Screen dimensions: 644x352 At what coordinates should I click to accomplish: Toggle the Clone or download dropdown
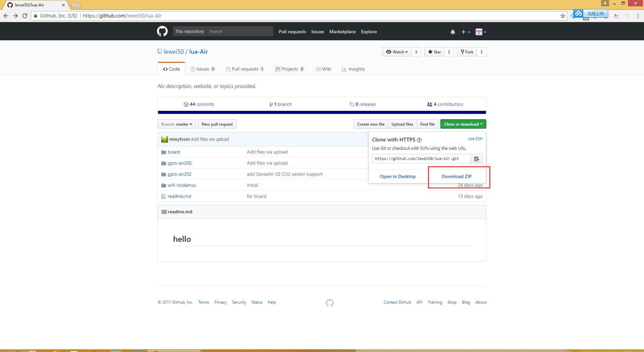(x=463, y=124)
